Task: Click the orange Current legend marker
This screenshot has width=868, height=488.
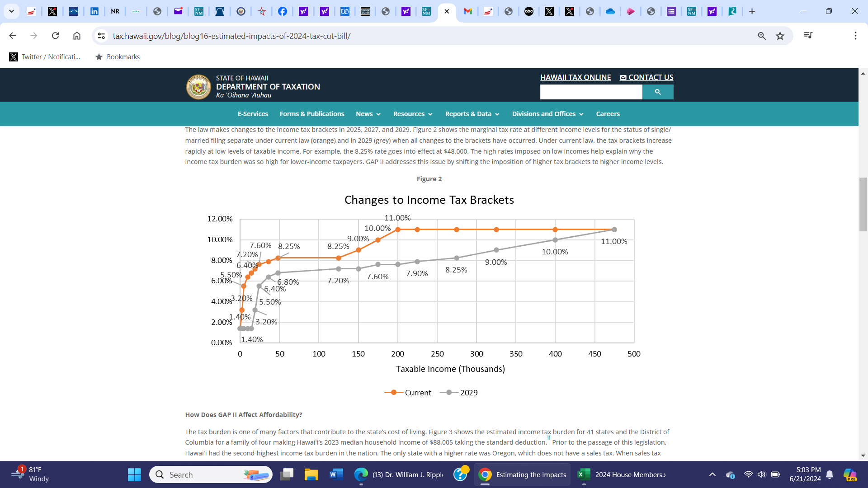Action: (394, 393)
